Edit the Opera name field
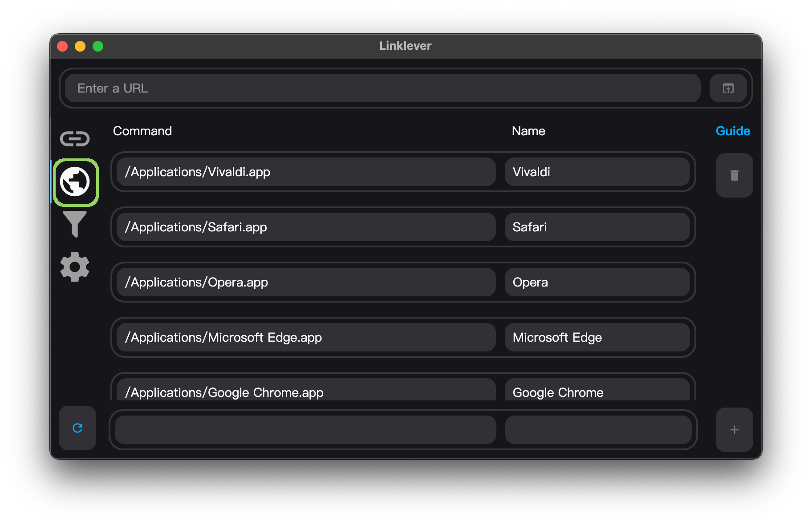The width and height of the screenshot is (812, 525). (x=597, y=282)
